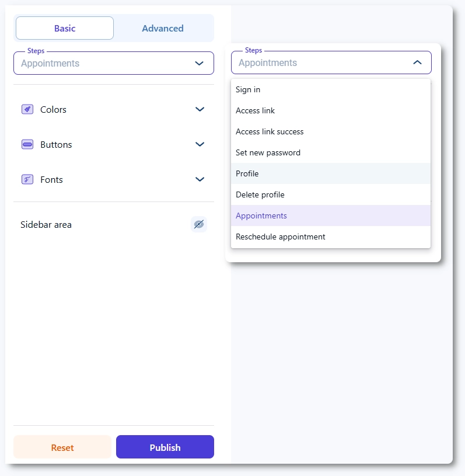The height and width of the screenshot is (476, 465).
Task: Collapse the open Steps dropdown list
Action: pyautogui.click(x=417, y=62)
